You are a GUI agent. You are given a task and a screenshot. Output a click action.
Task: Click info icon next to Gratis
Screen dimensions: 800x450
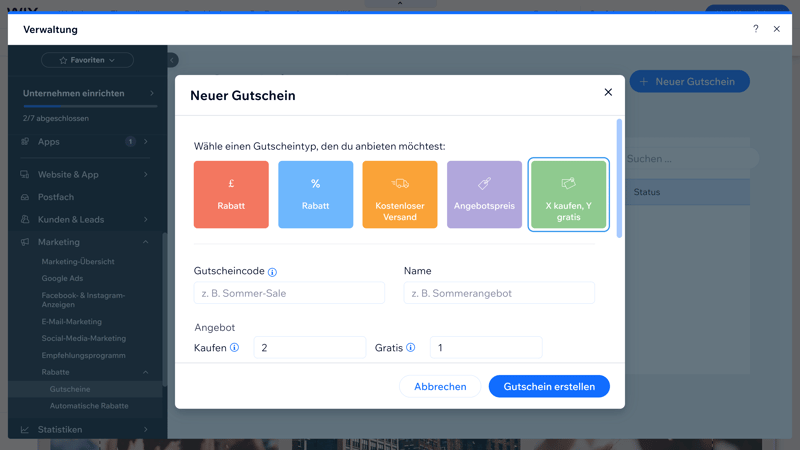(411, 348)
